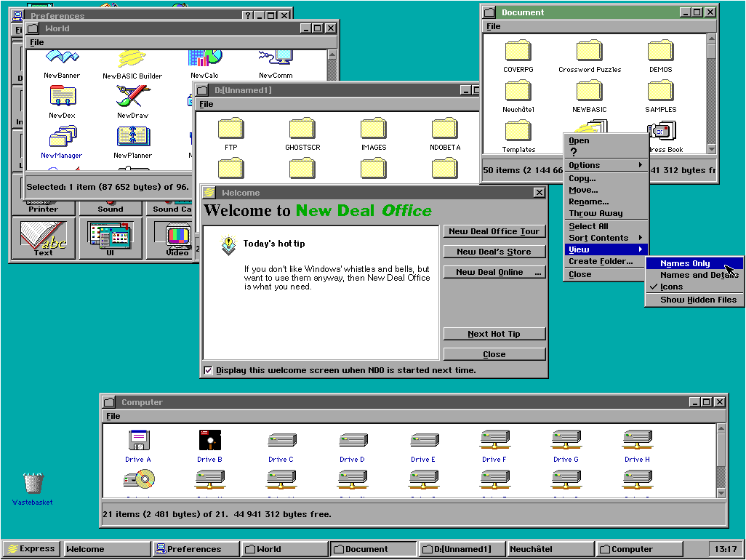
Task: Open the Drive B floppy icon
Action: point(209,441)
